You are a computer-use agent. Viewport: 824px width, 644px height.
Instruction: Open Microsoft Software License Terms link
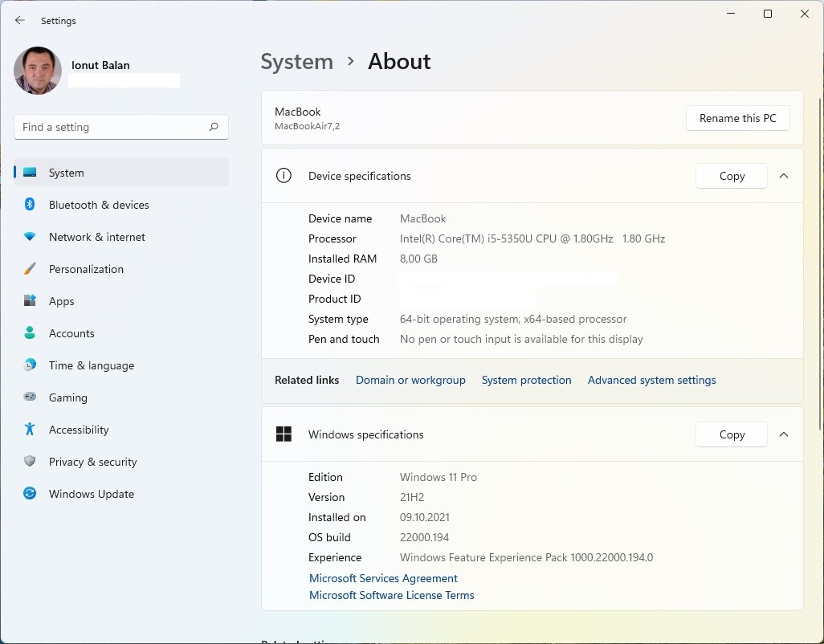point(392,595)
